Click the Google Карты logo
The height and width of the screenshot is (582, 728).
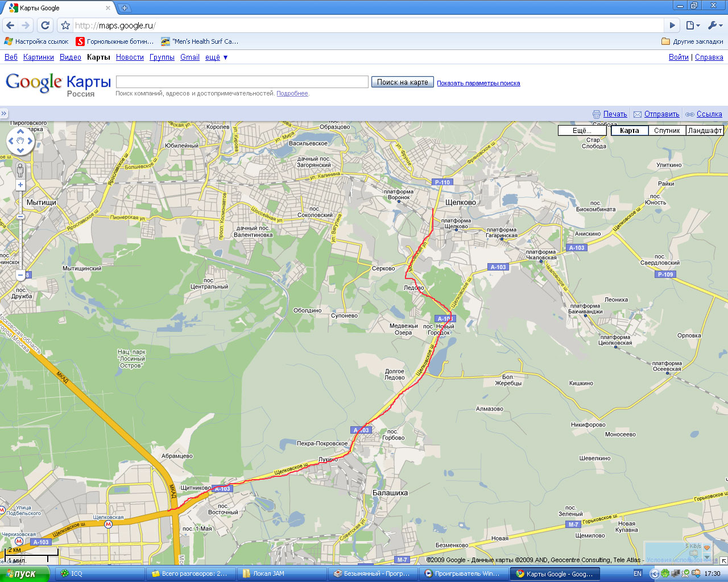click(x=58, y=84)
